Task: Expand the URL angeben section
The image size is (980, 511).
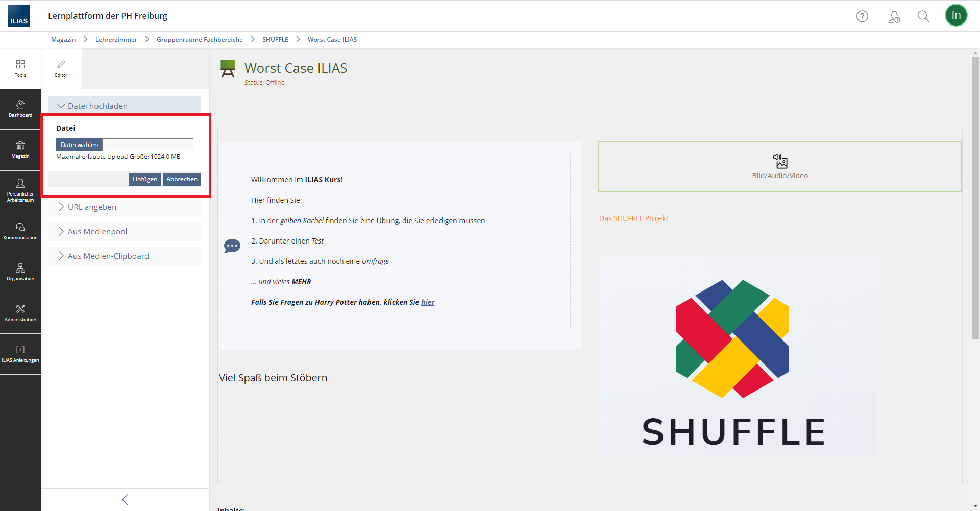Action: [x=92, y=207]
